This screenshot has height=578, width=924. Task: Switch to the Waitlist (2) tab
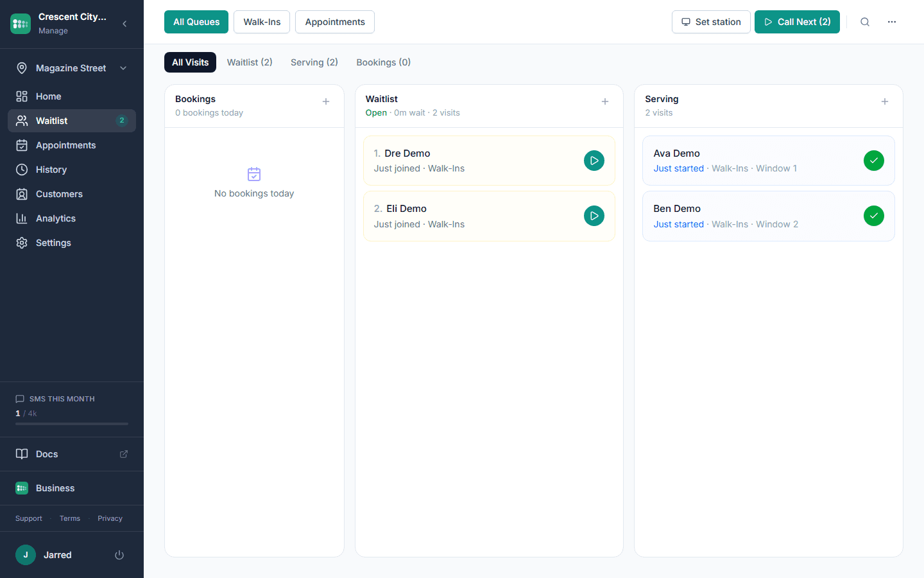(x=250, y=62)
